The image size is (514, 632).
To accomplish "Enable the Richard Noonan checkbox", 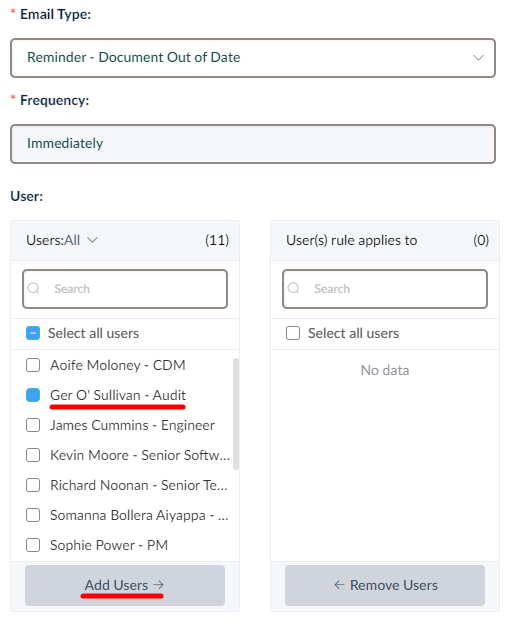I will 33,485.
